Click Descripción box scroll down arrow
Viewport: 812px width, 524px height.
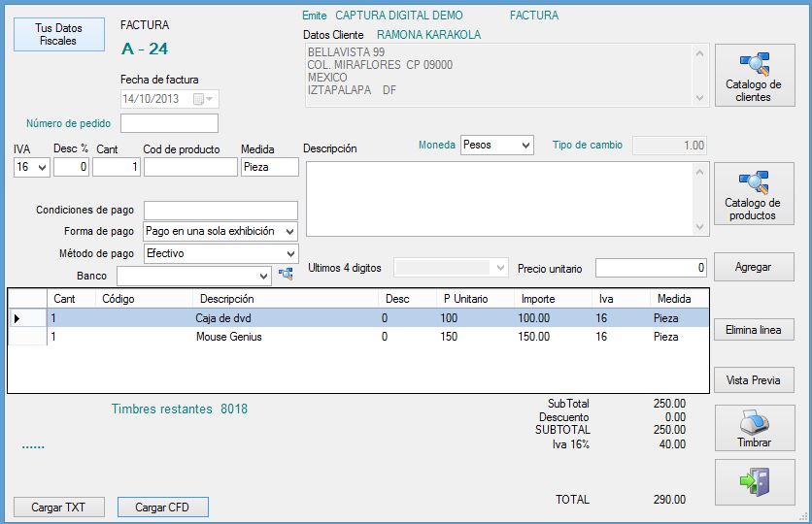(x=700, y=228)
